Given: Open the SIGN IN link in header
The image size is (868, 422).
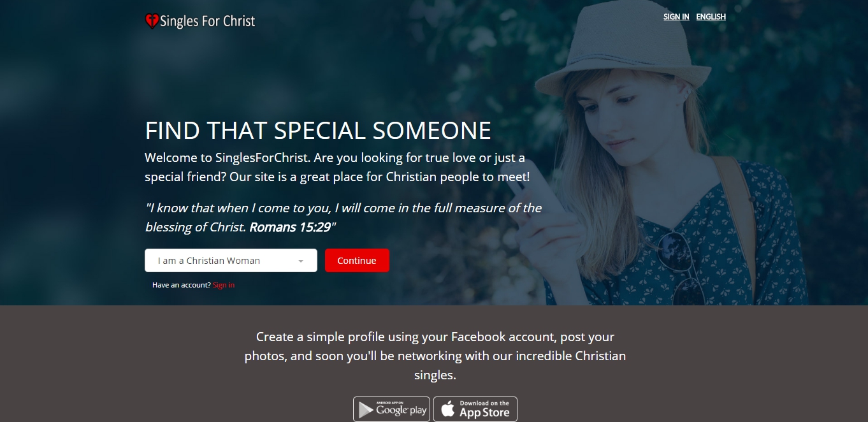Looking at the screenshot, I should tap(676, 17).
